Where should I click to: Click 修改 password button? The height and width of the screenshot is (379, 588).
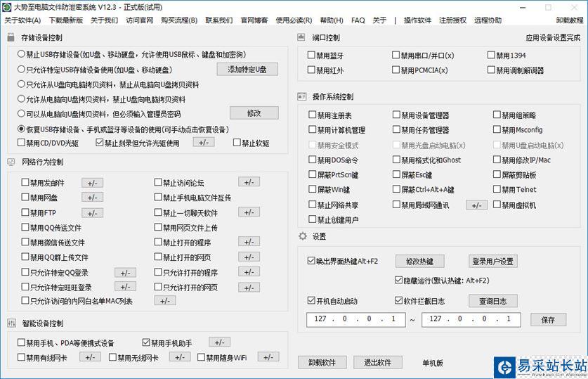tap(254, 113)
